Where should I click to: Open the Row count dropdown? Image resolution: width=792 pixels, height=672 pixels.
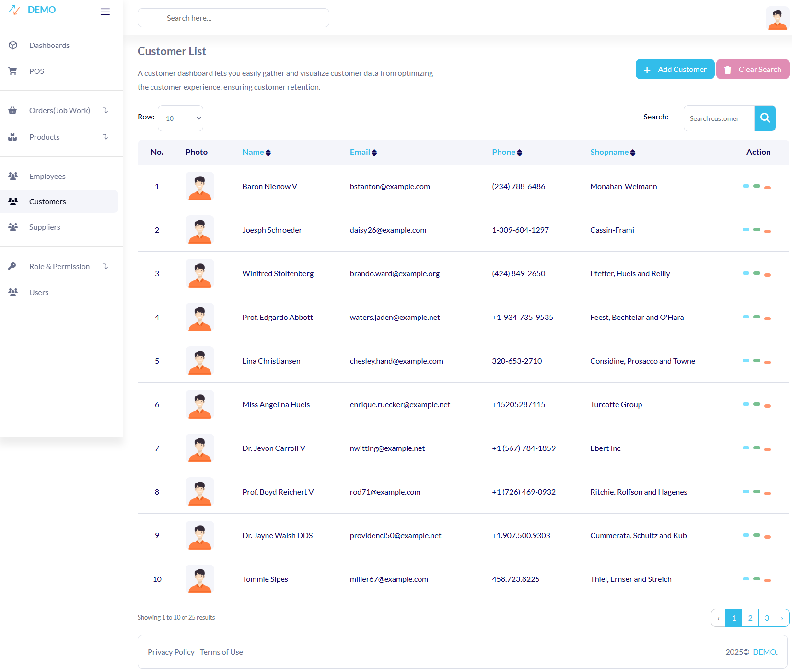(180, 118)
